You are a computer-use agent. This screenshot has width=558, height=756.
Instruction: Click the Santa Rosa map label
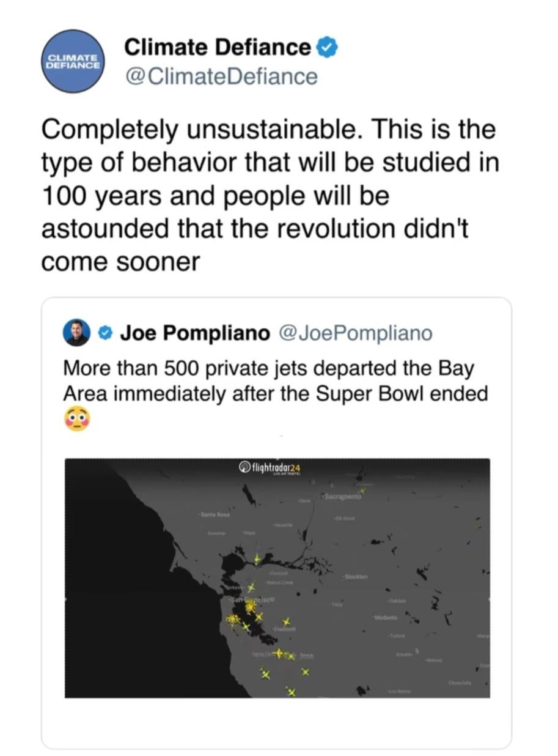215,515
